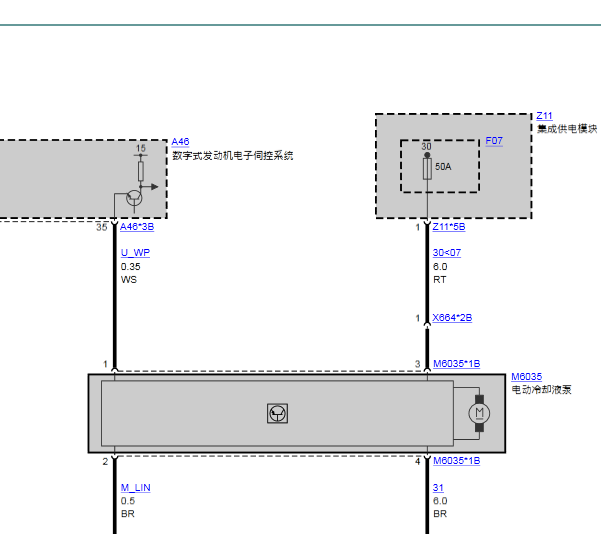Click the motor M symbol in pump
The height and width of the screenshot is (534, 601).
[x=479, y=413]
